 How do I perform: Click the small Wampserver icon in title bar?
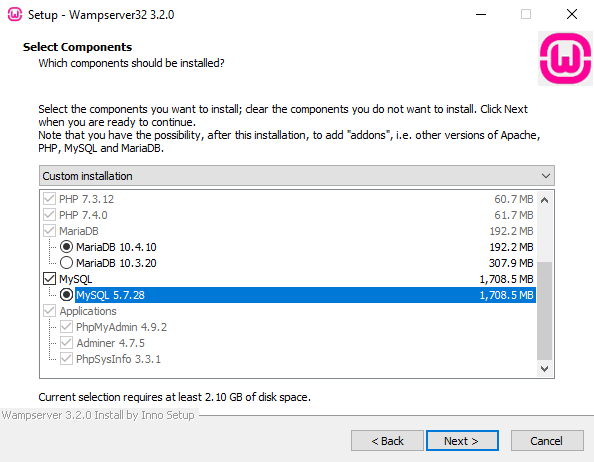tap(15, 14)
